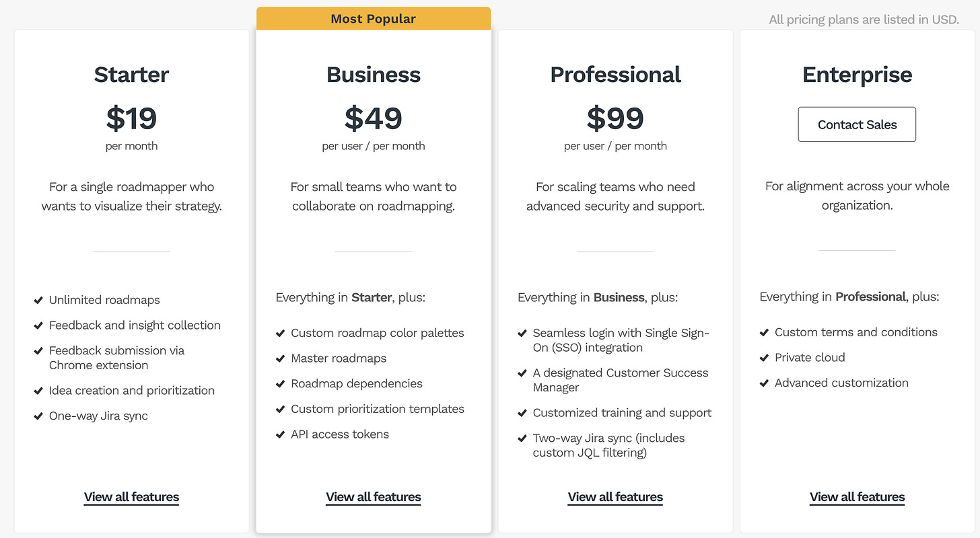Click the Business $49 price
The height and width of the screenshot is (538, 980).
[x=374, y=118]
